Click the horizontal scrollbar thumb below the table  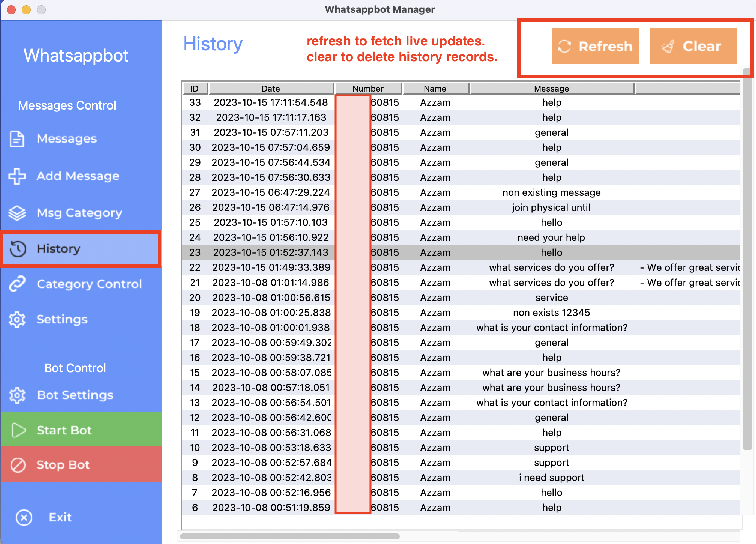(290, 536)
